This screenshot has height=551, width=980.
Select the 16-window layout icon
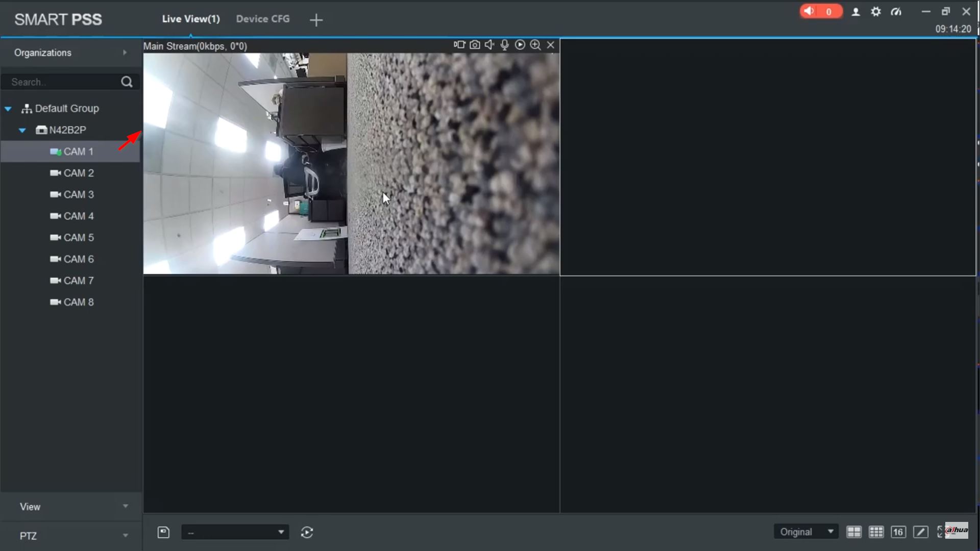898,532
